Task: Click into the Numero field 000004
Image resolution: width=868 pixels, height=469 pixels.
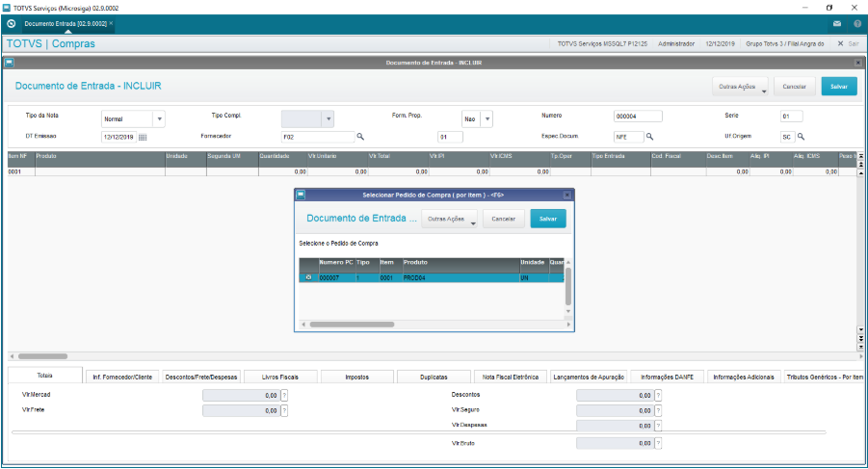Action: (x=638, y=117)
